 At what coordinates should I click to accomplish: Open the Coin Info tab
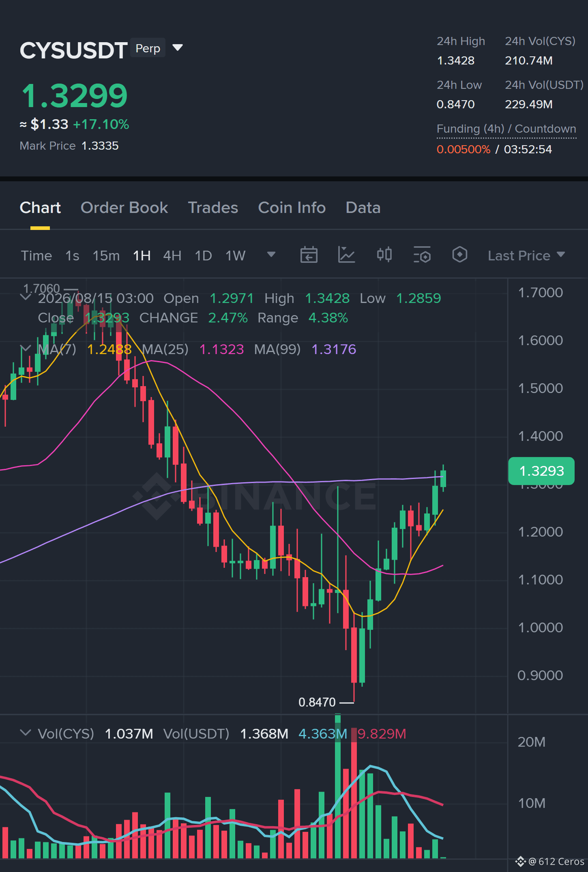point(292,208)
